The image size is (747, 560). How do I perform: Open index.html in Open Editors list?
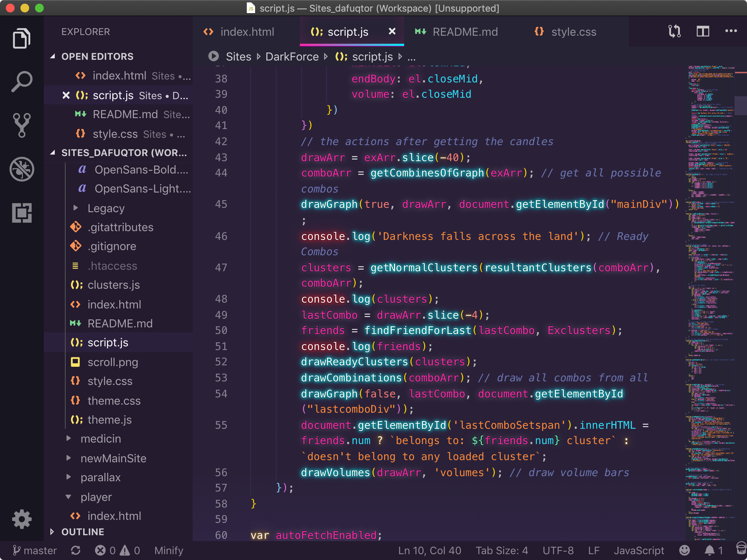pyautogui.click(x=119, y=76)
